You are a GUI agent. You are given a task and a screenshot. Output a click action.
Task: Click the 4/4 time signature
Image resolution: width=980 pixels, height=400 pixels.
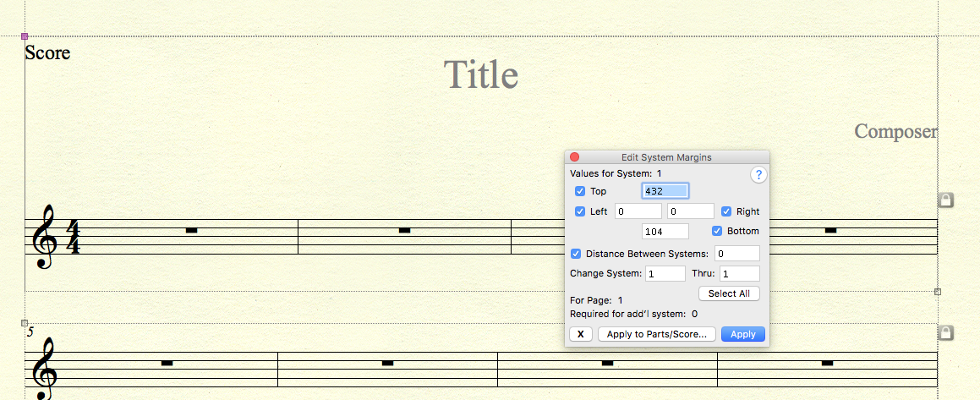click(x=72, y=237)
